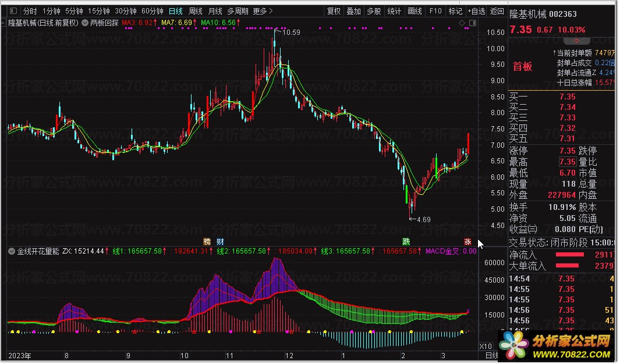Viewport: 620px width, 364px height.
Task: Select the 日线 daily period tab
Action: click(176, 11)
